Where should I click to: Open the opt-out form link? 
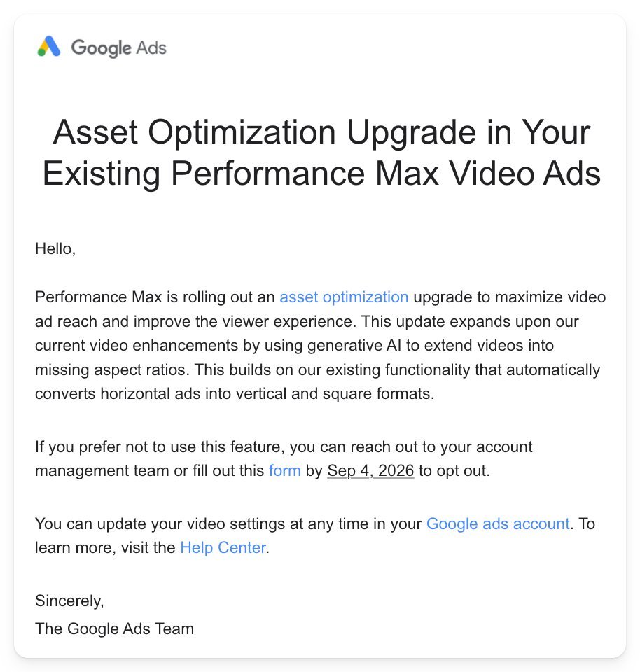pos(284,470)
